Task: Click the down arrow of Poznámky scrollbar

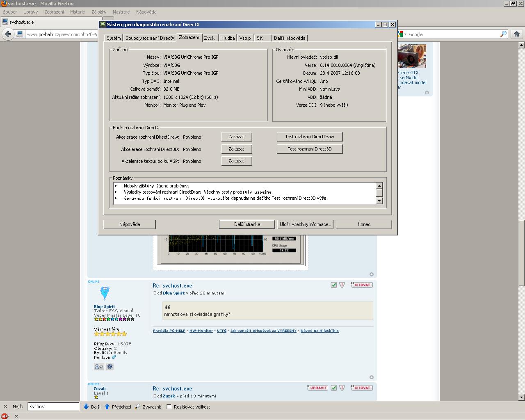Action: coord(379,201)
